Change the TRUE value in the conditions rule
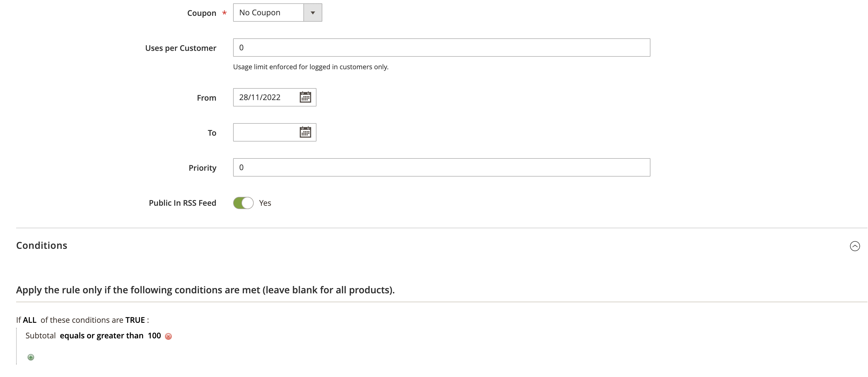 click(135, 320)
